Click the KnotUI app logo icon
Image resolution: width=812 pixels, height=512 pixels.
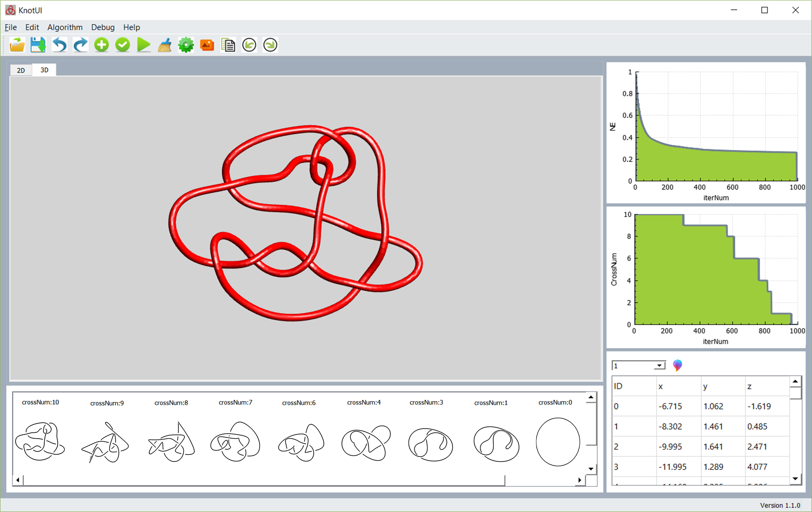click(10, 10)
